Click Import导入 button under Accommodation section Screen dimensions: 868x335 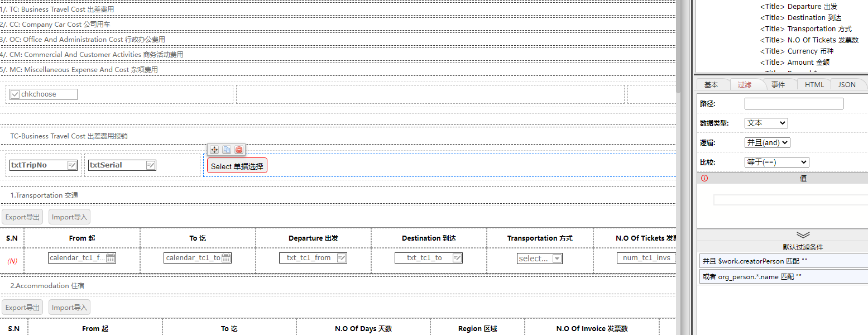[x=69, y=308]
